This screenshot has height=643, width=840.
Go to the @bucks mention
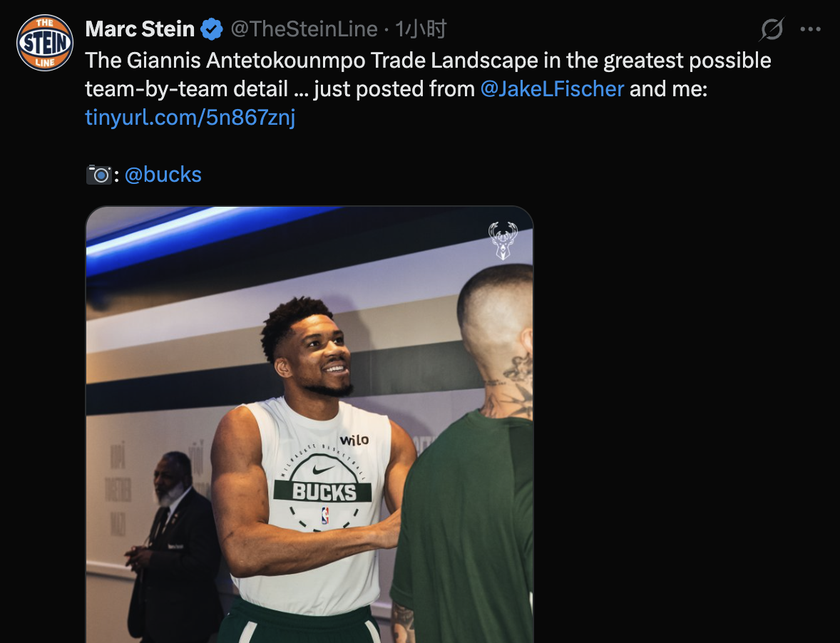[163, 175]
